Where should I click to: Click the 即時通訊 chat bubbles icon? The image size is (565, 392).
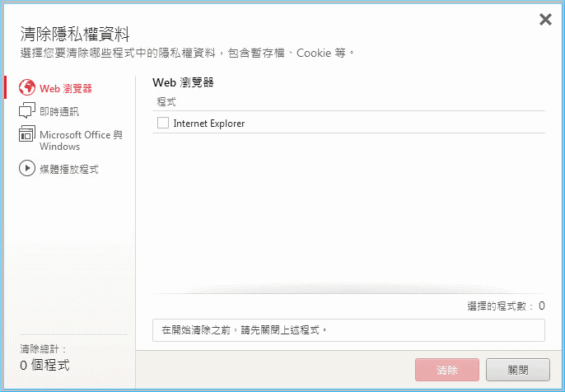click(26, 111)
